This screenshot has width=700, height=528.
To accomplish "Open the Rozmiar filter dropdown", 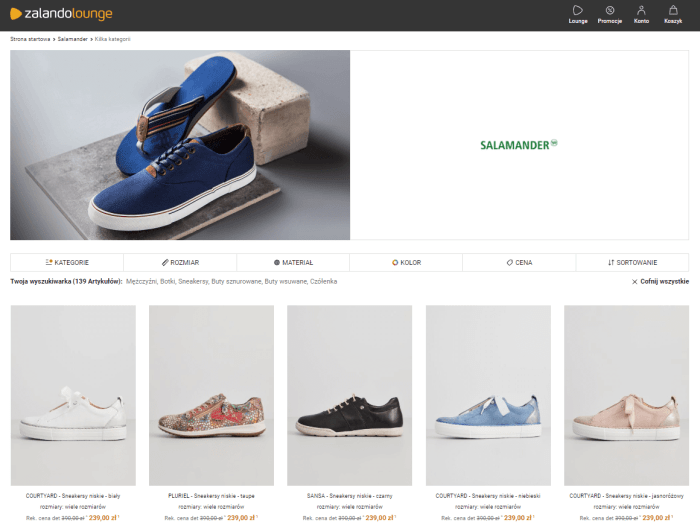I will [x=180, y=262].
